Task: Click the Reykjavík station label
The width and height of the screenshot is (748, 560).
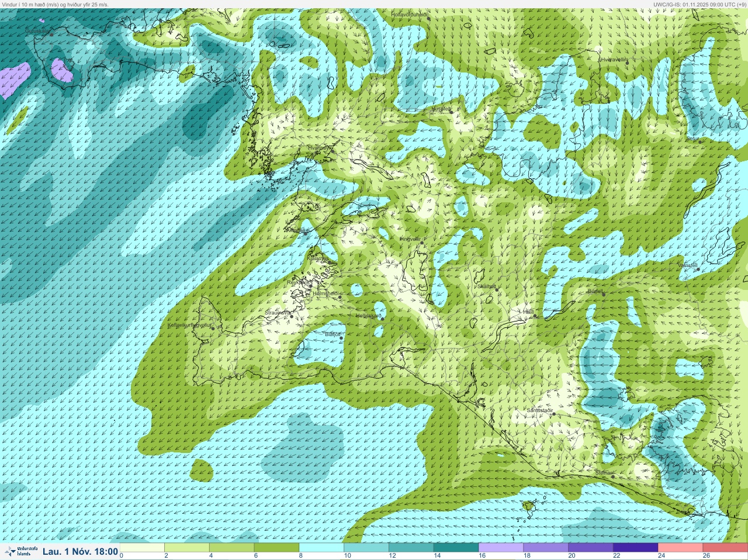Action: point(298,282)
